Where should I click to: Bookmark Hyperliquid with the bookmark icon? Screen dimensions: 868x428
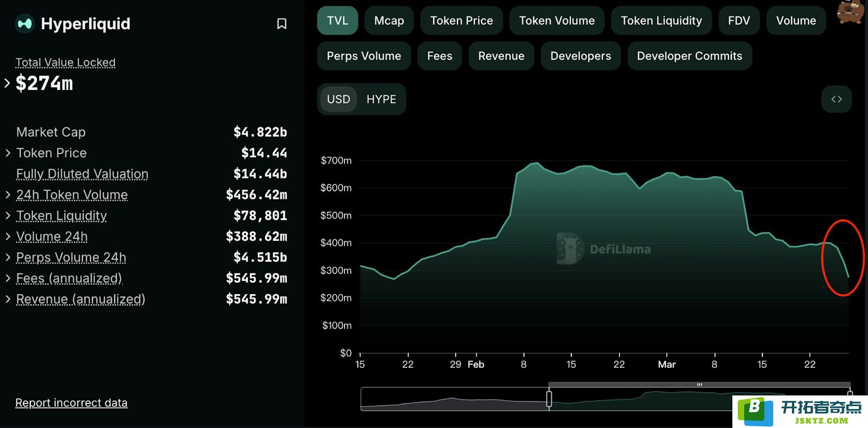click(x=282, y=24)
